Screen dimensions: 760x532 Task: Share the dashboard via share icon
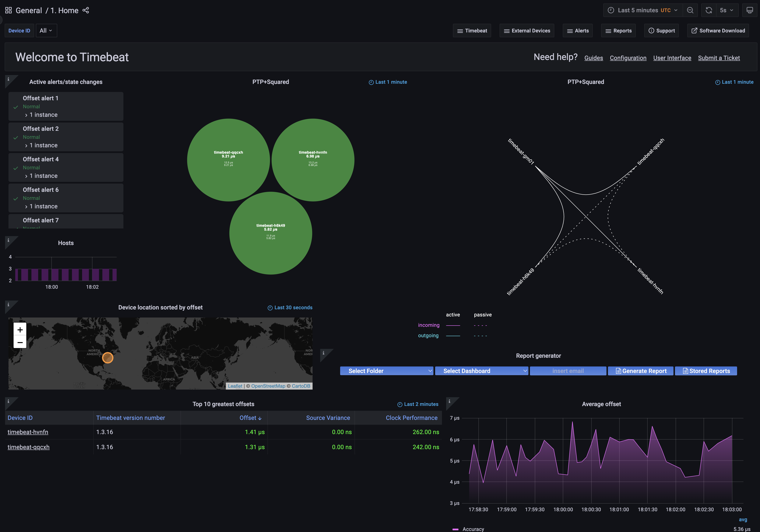(x=86, y=10)
